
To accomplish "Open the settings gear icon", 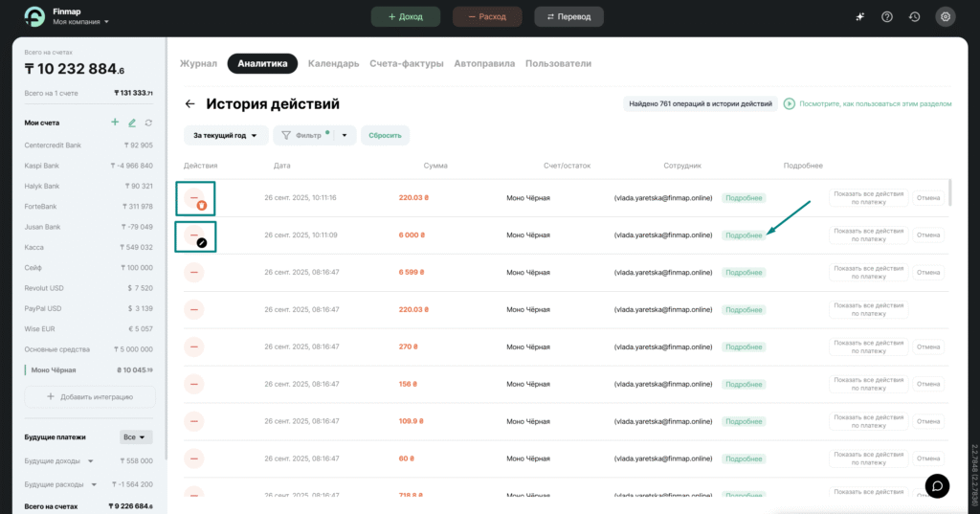I will (x=946, y=16).
